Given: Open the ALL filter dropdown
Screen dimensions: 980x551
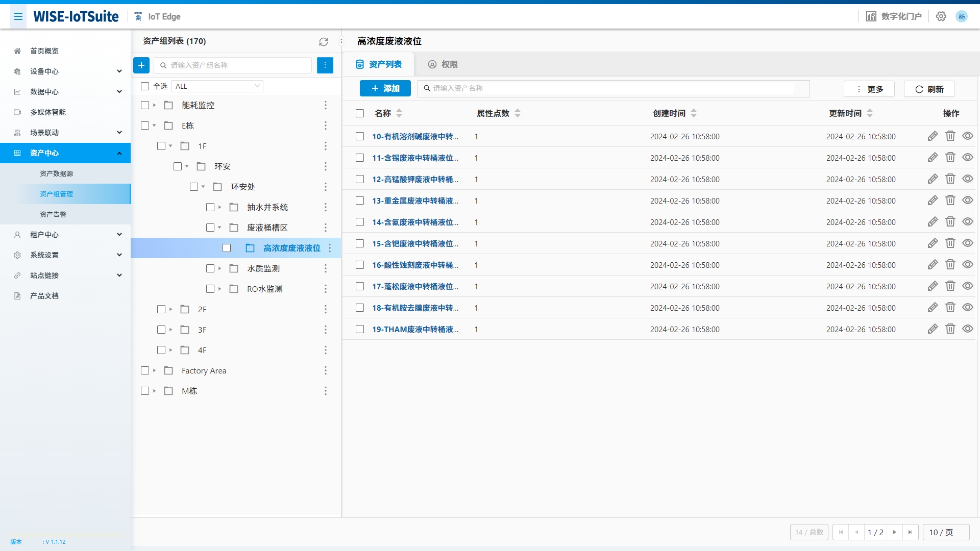Looking at the screenshot, I should [217, 86].
